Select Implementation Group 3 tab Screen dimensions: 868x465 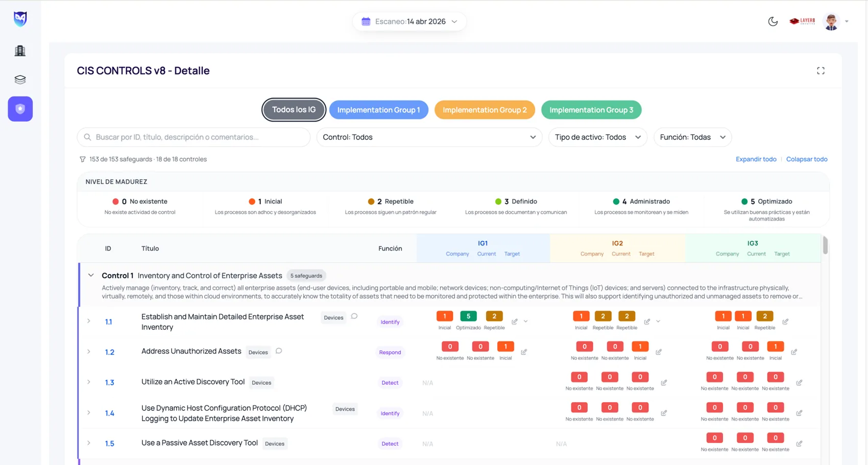click(591, 110)
